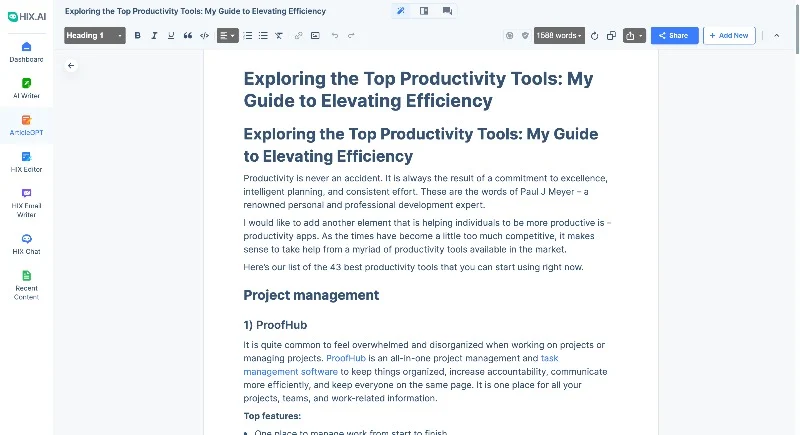Image resolution: width=800 pixels, height=435 pixels.
Task: Click the '1) ProofHub' subheading
Action: pyautogui.click(x=275, y=325)
